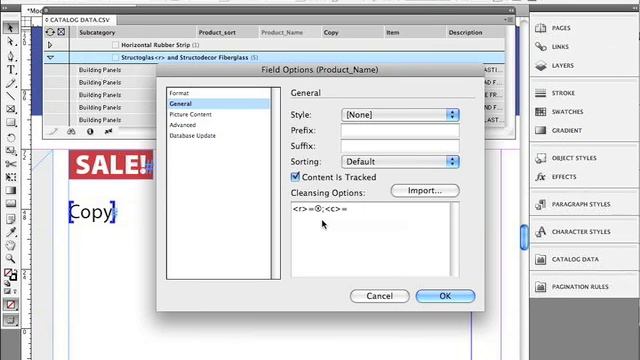Image resolution: width=640 pixels, height=360 pixels.
Task: Select the Free Transform tool
Action: click(x=11, y=177)
